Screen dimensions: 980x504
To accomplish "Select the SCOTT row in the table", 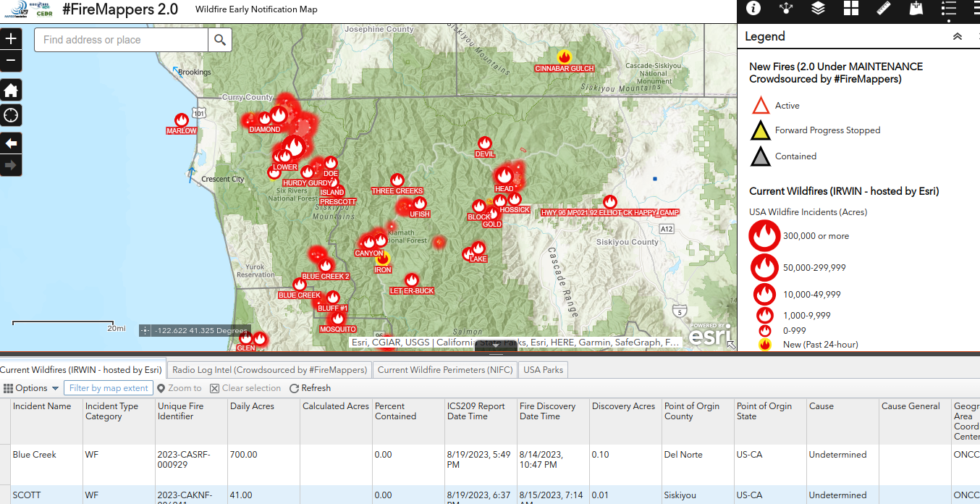I will [x=490, y=495].
